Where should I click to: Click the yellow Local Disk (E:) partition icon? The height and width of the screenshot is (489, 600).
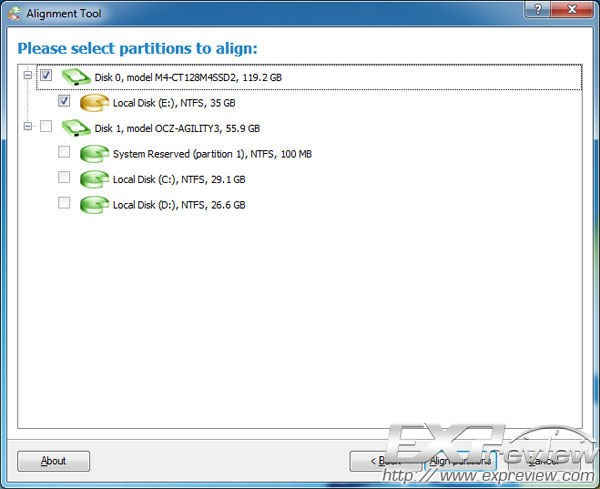click(x=94, y=103)
